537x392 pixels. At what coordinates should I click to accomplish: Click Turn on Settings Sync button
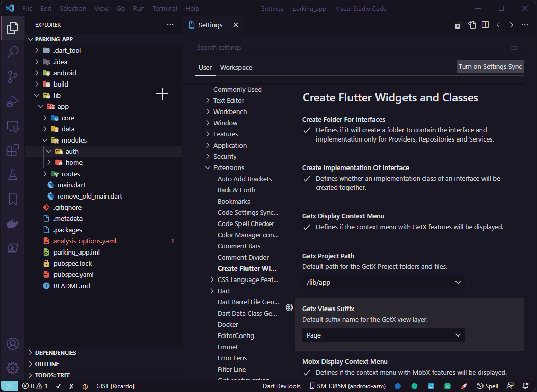pyautogui.click(x=490, y=66)
